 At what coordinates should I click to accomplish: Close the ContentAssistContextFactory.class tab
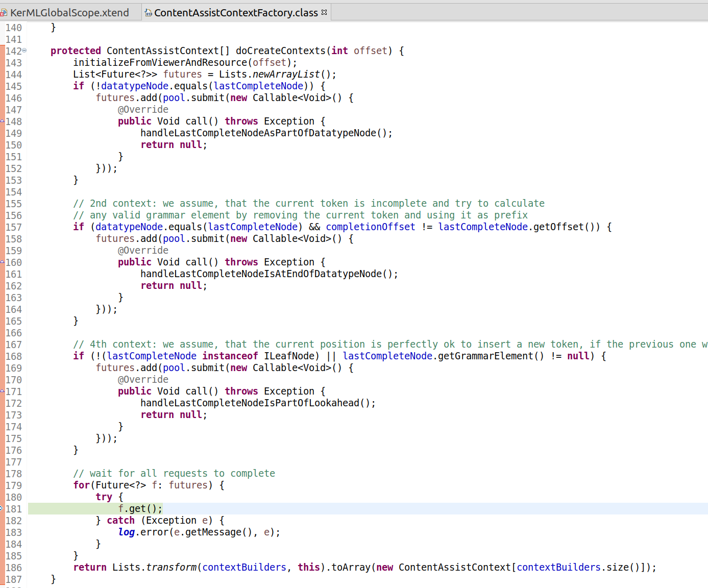324,11
